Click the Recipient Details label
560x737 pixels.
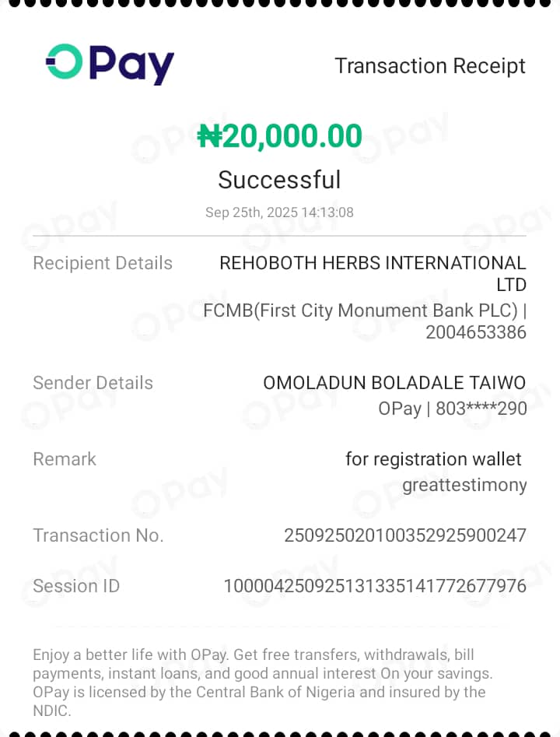[x=103, y=263]
